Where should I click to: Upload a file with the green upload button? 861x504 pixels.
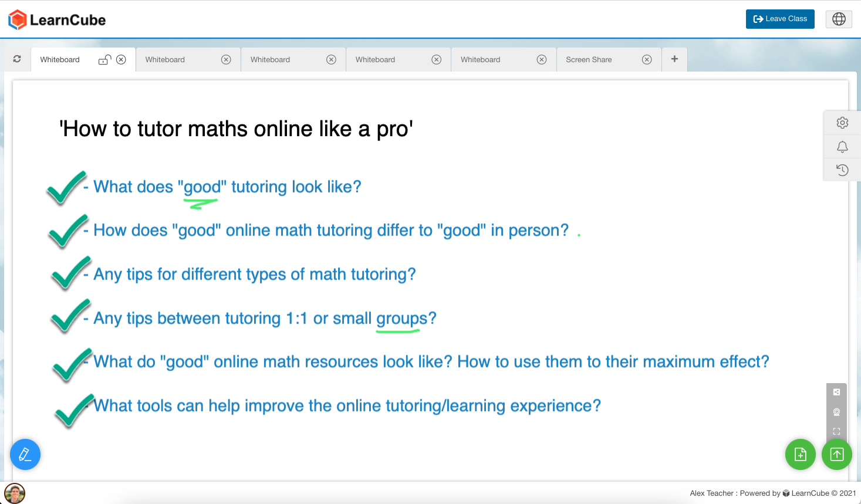pyautogui.click(x=836, y=454)
